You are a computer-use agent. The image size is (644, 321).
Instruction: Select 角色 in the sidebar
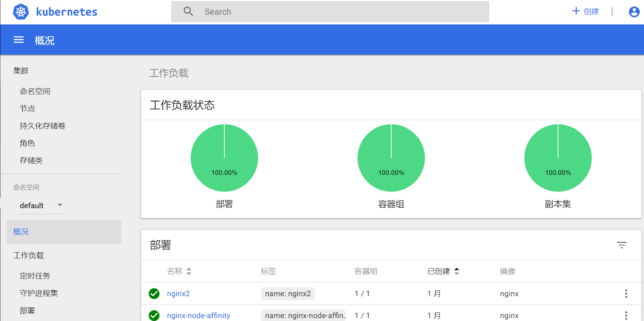click(27, 143)
